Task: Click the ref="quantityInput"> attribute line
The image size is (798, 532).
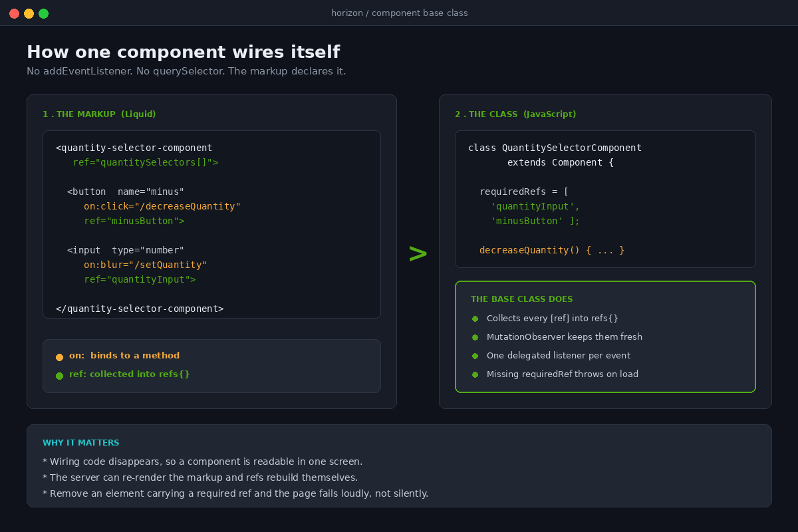Action: pyautogui.click(x=140, y=279)
